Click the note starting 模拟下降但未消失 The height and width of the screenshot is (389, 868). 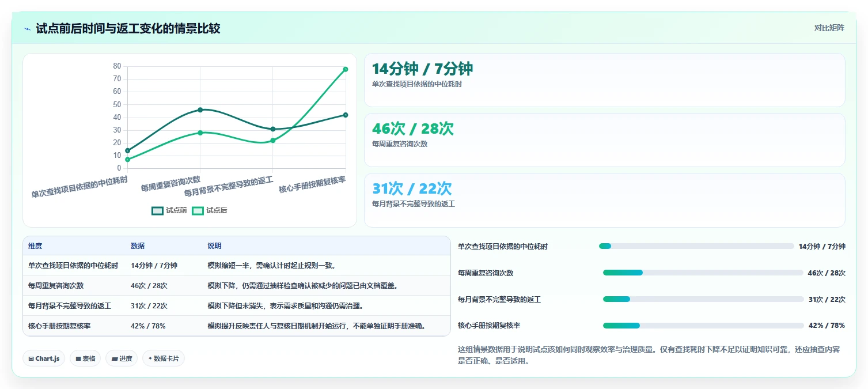(x=285, y=305)
